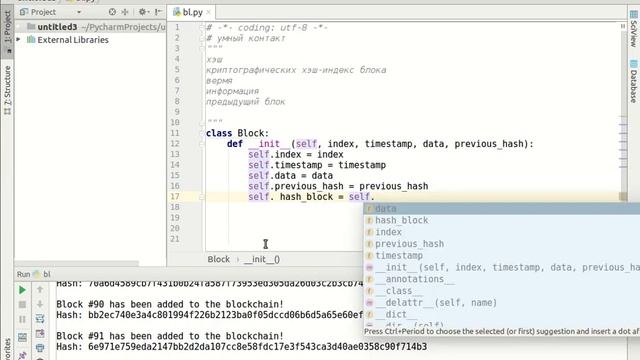Click 'self.previous_hash = previous_hash' on line 16

coord(338,186)
